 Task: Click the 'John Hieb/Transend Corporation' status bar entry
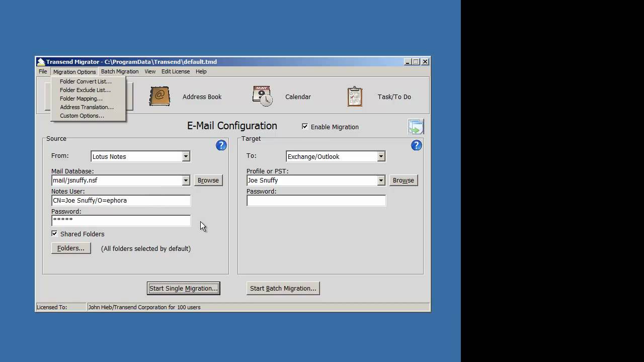pyautogui.click(x=144, y=307)
